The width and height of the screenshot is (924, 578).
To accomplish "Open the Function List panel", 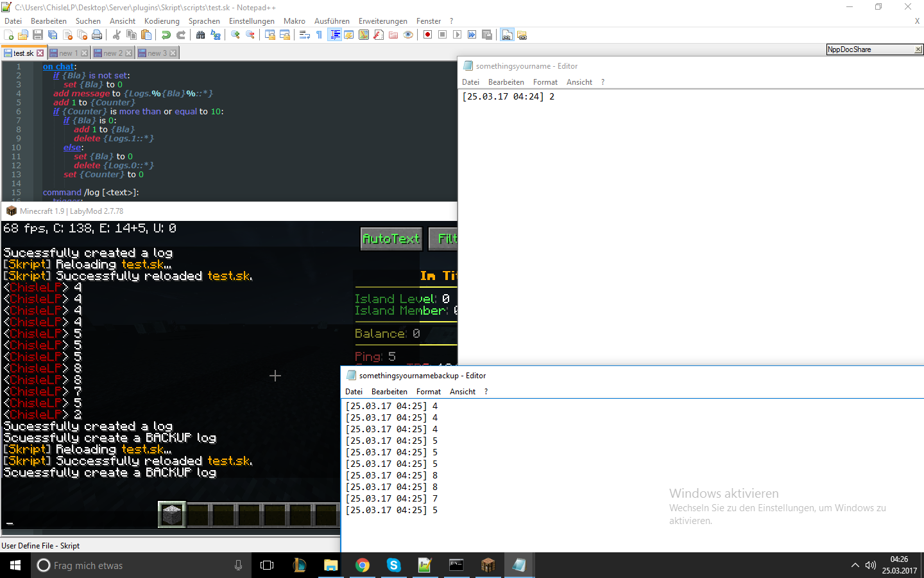I will [379, 35].
